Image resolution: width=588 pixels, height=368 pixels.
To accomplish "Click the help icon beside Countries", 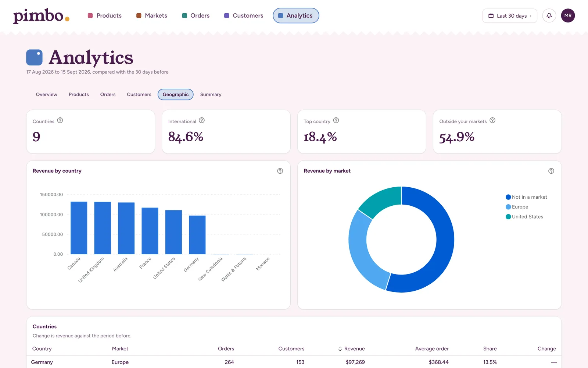I will (60, 120).
